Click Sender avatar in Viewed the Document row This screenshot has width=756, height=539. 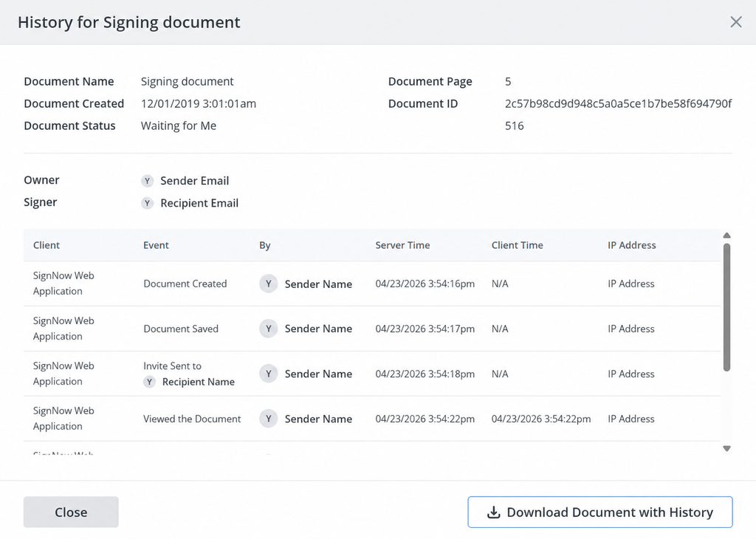[x=269, y=419]
